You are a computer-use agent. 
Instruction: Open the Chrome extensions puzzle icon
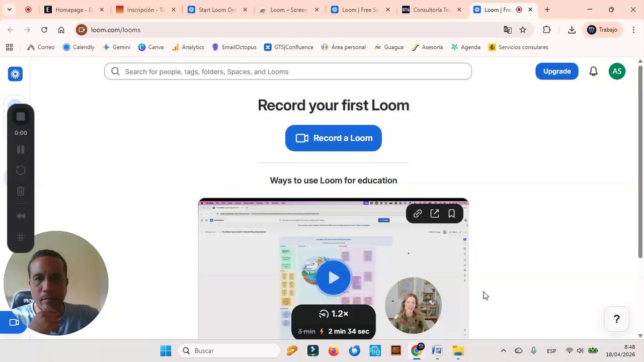(547, 30)
